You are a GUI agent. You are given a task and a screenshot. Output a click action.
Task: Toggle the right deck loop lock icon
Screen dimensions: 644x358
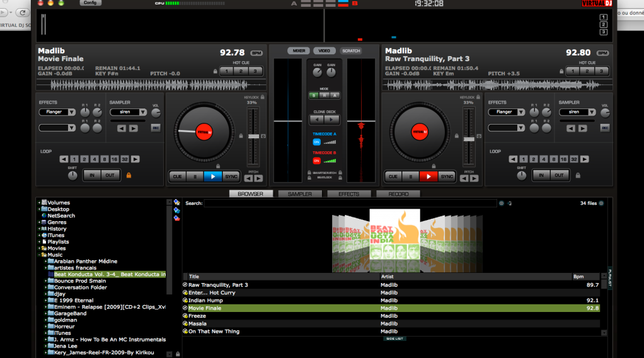pos(578,175)
